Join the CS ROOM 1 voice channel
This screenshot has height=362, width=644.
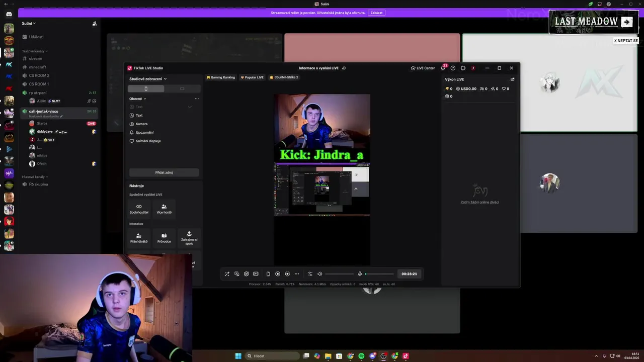coord(59,84)
